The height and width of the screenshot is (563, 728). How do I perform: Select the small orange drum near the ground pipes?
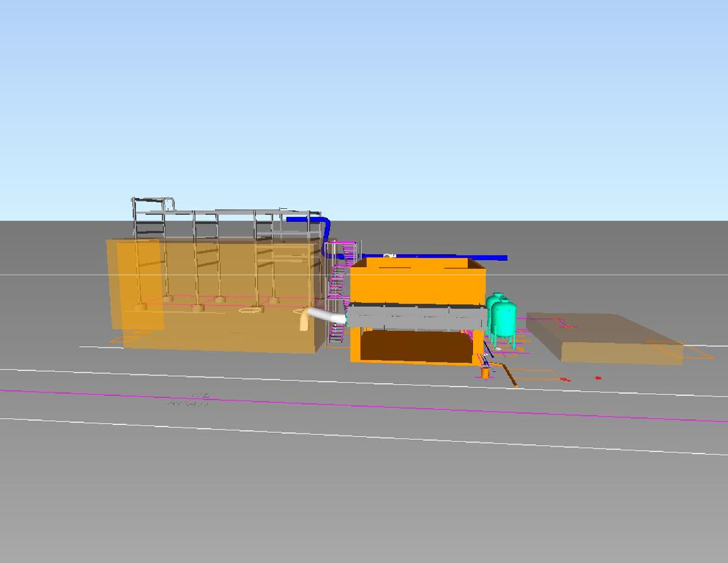pos(485,373)
